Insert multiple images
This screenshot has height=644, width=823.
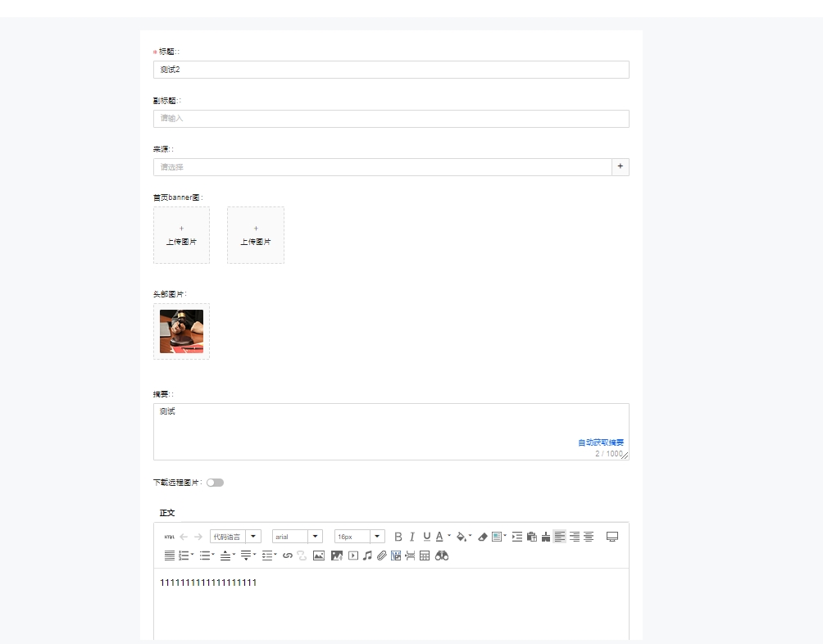click(x=336, y=556)
